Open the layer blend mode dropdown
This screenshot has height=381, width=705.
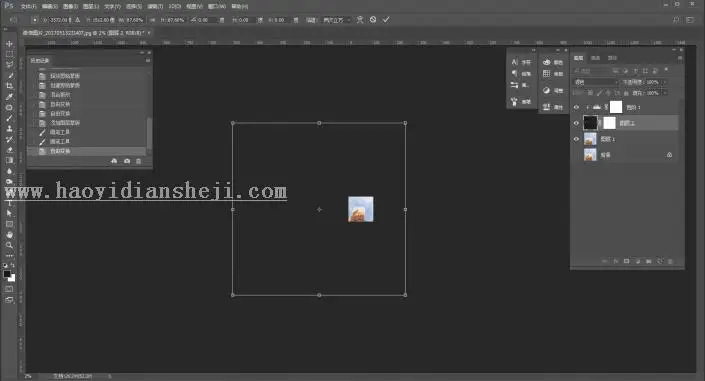[596, 82]
